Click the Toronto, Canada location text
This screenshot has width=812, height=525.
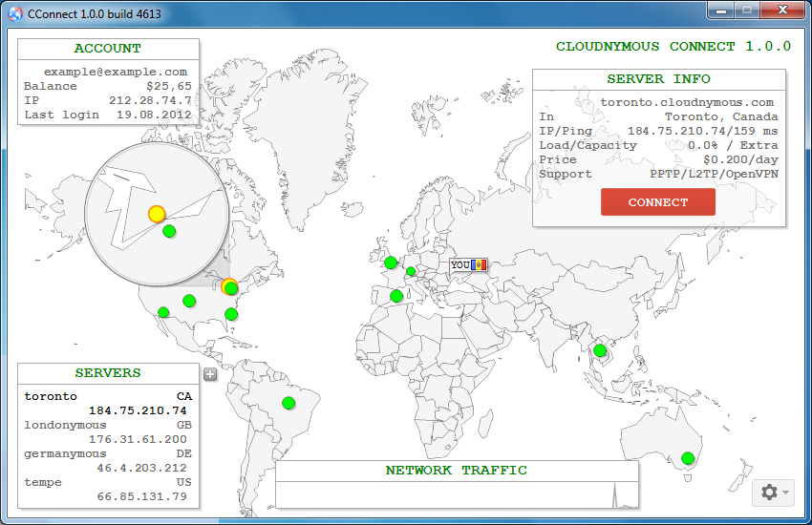[x=721, y=116]
